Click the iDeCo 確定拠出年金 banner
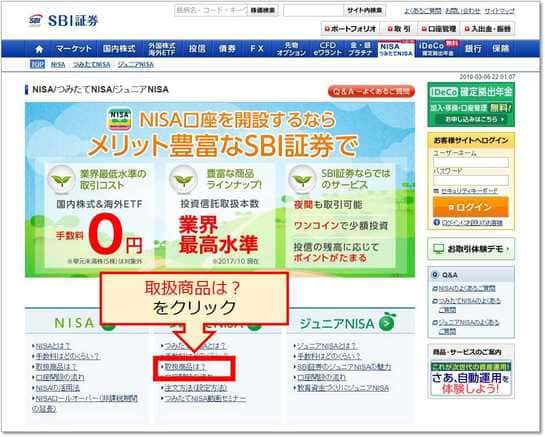 471,104
